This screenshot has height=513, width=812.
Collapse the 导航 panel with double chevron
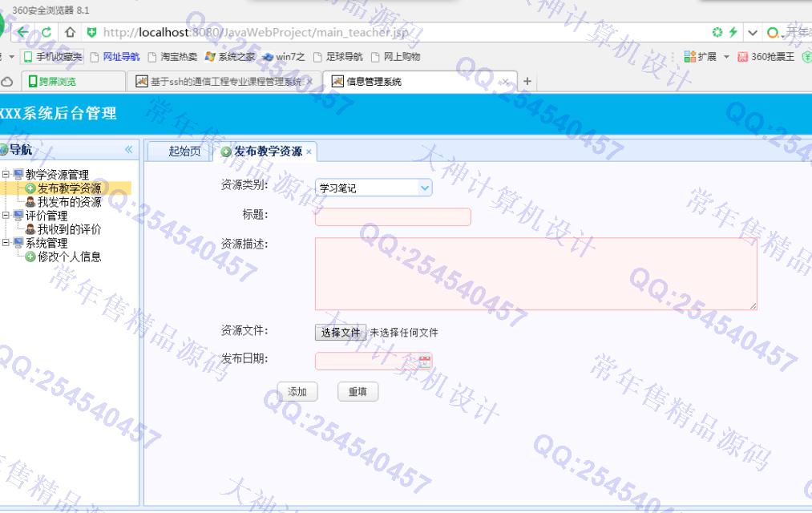pos(128,150)
